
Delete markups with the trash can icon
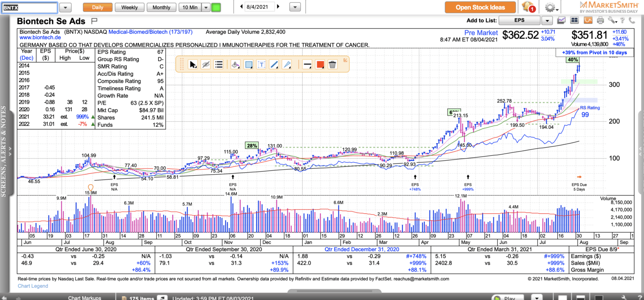pos(332,65)
